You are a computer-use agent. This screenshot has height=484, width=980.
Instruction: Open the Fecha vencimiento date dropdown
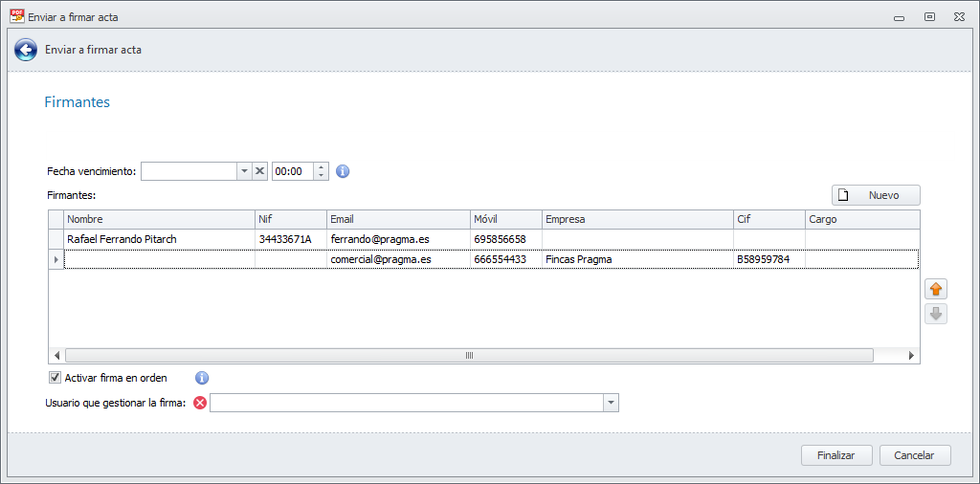tap(244, 171)
